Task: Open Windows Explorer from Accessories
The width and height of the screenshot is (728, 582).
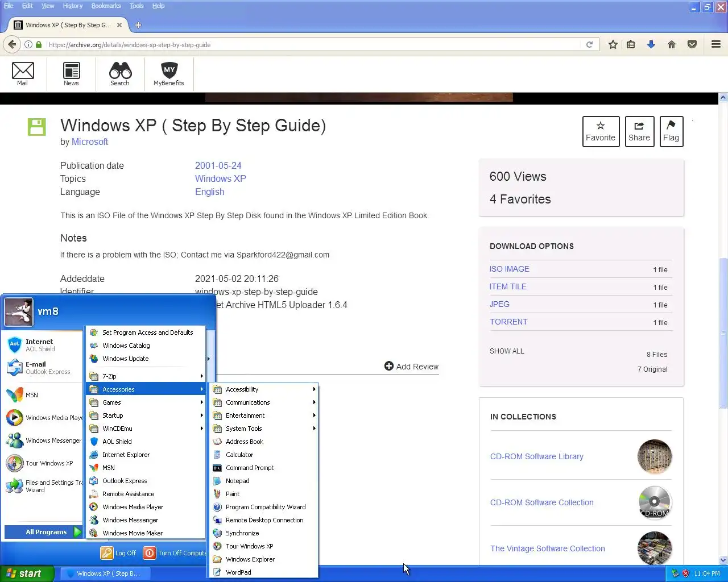Action: 264,559
